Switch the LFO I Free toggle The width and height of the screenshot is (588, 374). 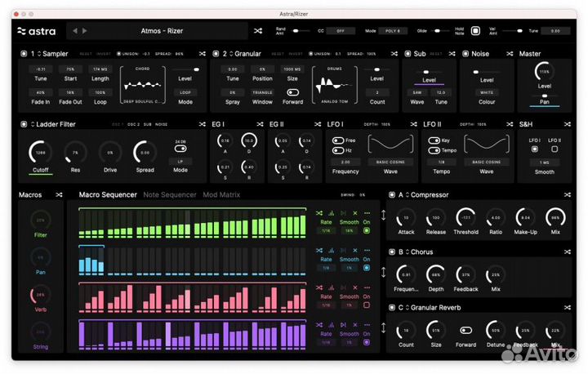[x=338, y=140]
